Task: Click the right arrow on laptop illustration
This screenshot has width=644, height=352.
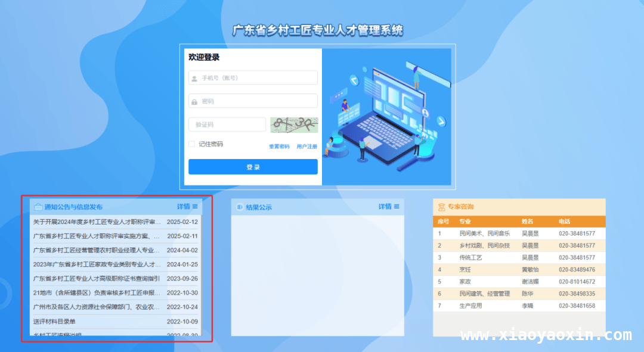Action: (441, 121)
